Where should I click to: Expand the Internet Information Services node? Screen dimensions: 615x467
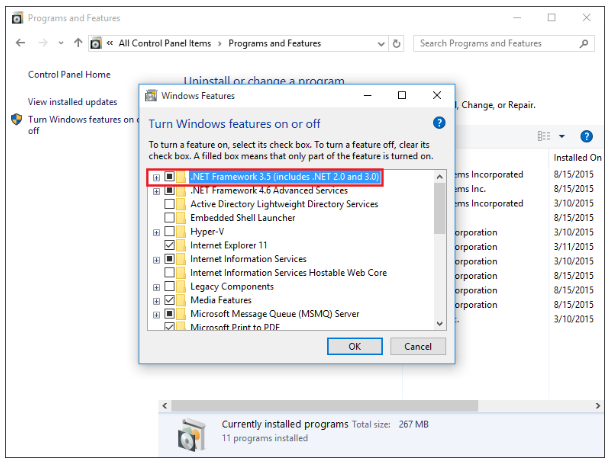(156, 260)
